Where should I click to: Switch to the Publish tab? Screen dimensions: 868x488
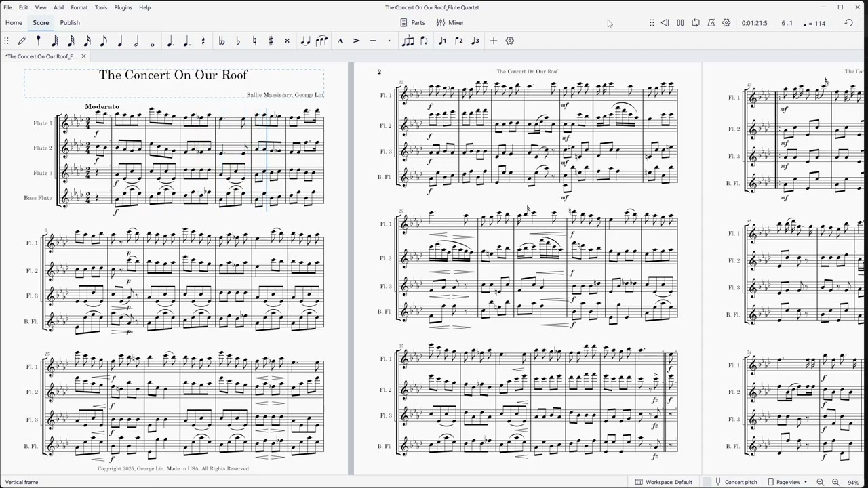70,22
